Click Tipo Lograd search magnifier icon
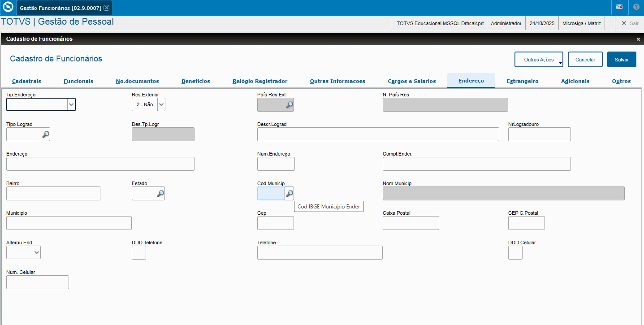 click(45, 134)
